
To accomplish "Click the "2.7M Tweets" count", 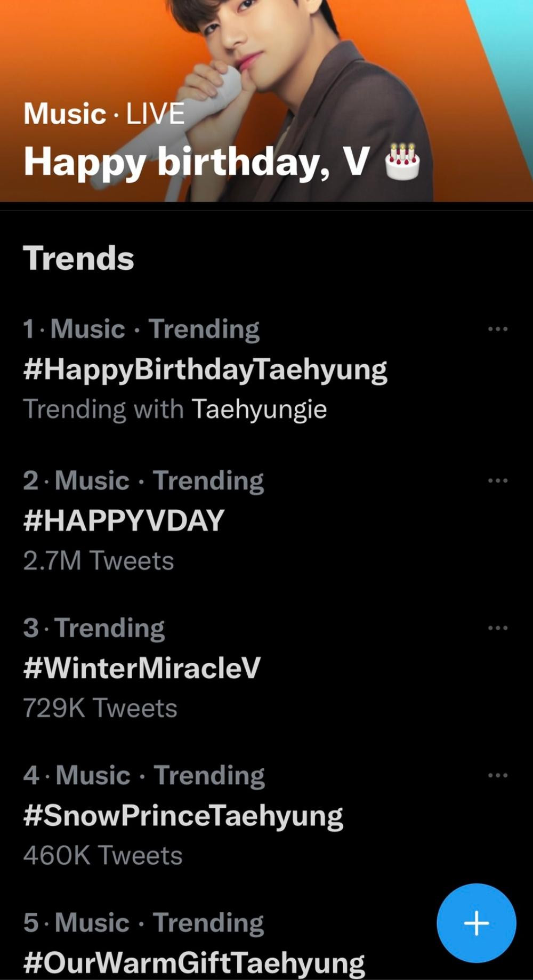I will pyautogui.click(x=99, y=561).
